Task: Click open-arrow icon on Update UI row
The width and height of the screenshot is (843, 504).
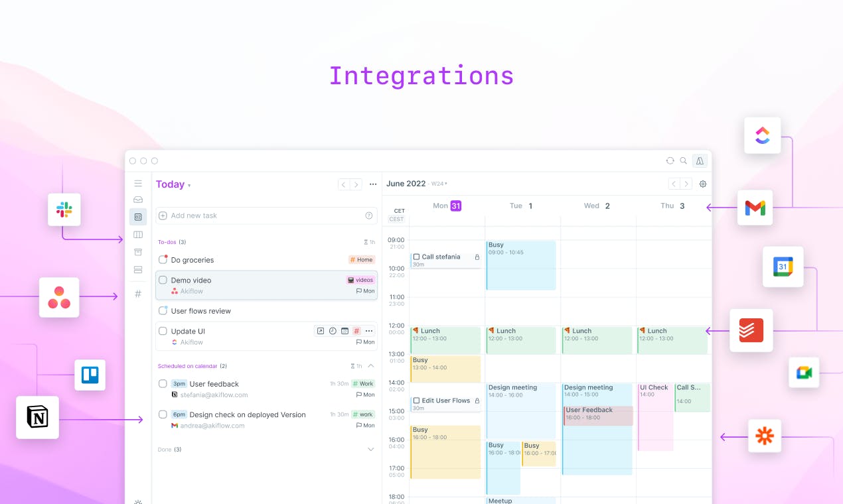Action: (320, 331)
